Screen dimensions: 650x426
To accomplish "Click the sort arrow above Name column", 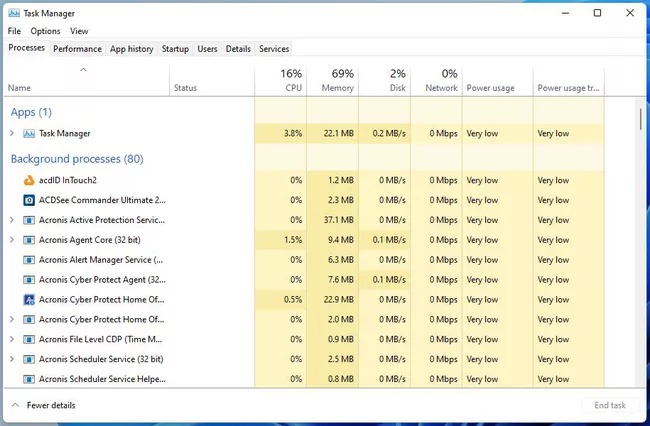I will tap(83, 70).
